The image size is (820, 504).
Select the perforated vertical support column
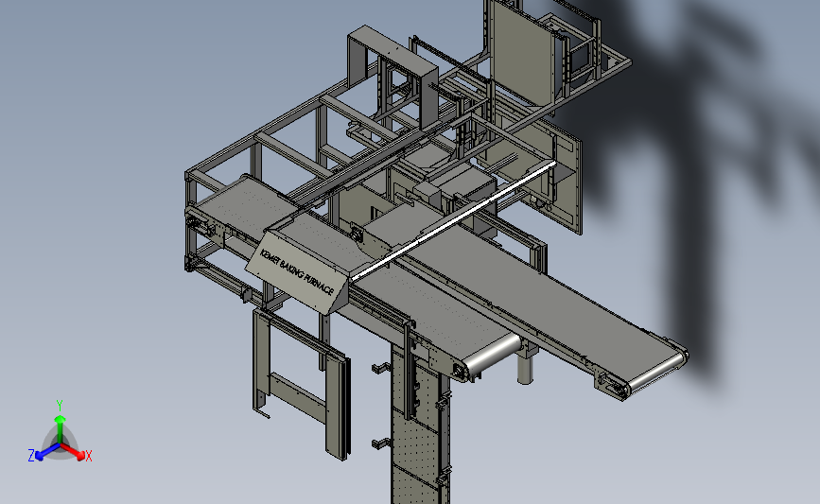420,424
